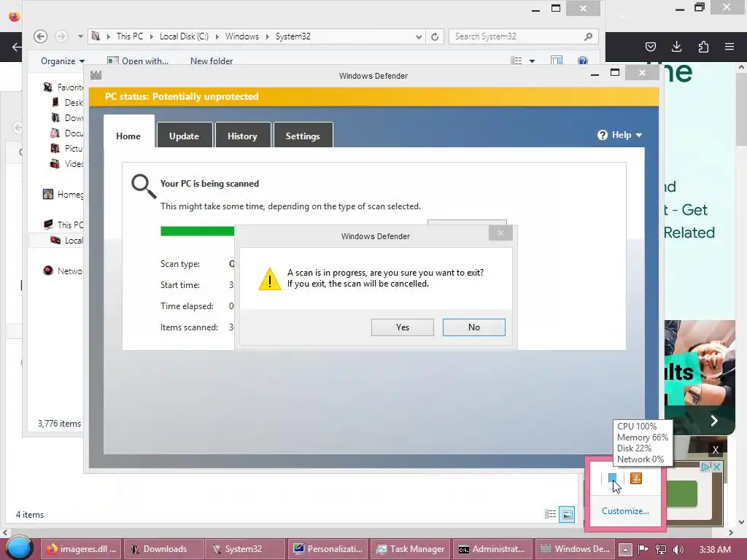Open Downloads in the navigation pane
This screenshot has height=560, width=747.
(66, 117)
